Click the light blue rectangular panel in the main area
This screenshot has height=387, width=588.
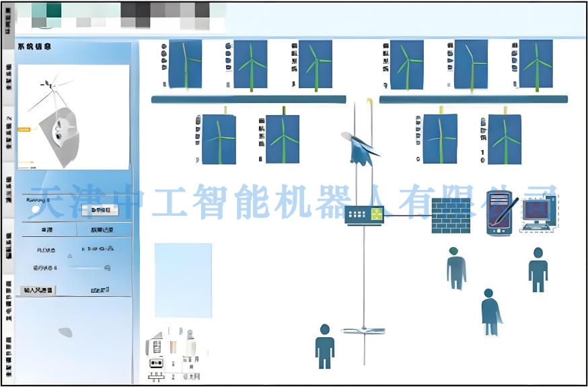[184, 280]
